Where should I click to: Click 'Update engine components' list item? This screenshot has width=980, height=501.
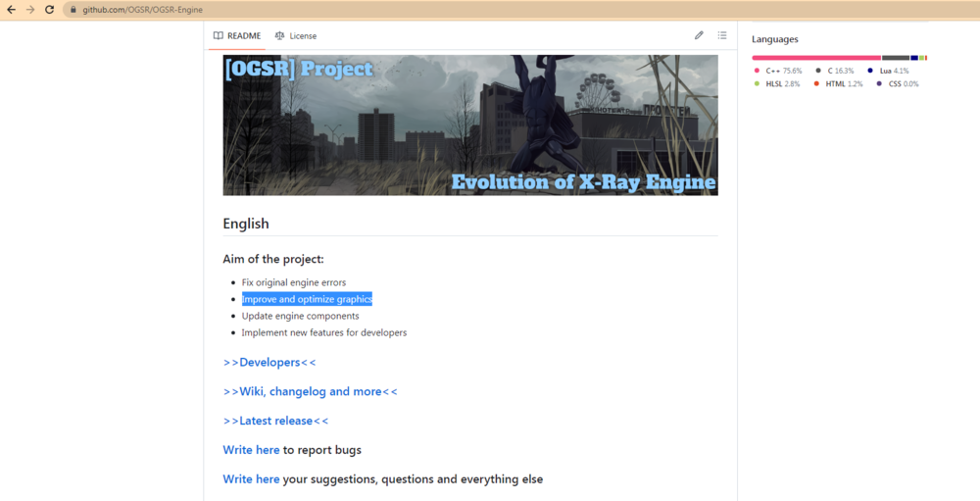click(301, 316)
